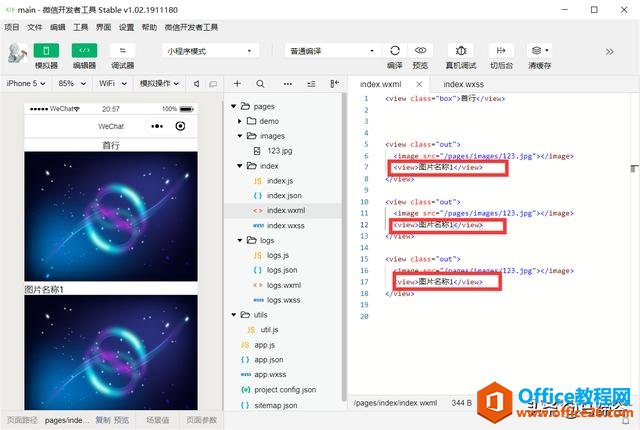
Task: Click the 复制 page path link
Action: click(x=102, y=420)
